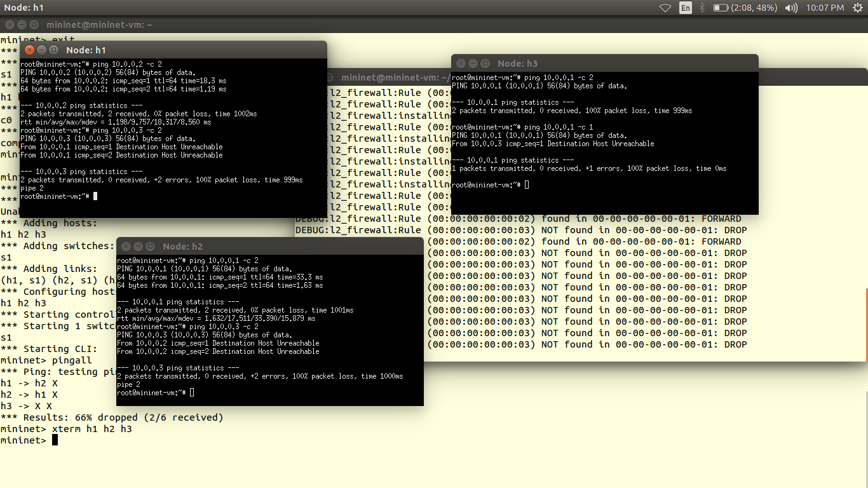Click 'Node: h1' title in top panel

click(x=24, y=8)
